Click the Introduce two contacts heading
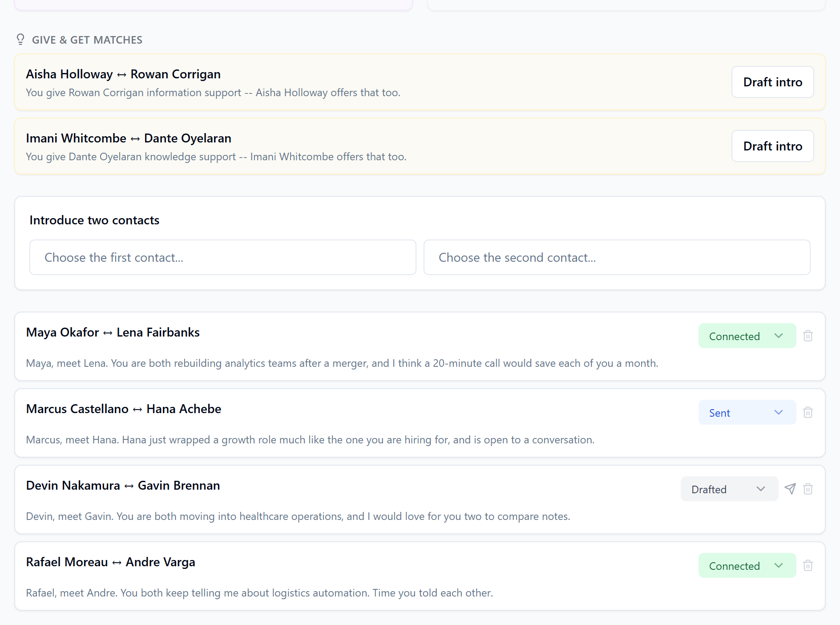 (94, 220)
